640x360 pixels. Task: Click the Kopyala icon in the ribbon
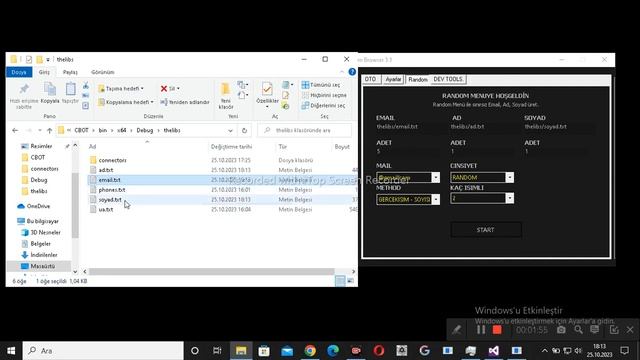point(50,89)
